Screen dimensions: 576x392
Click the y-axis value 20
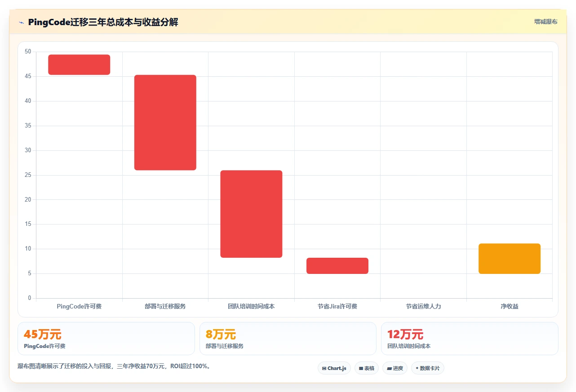(x=28, y=199)
